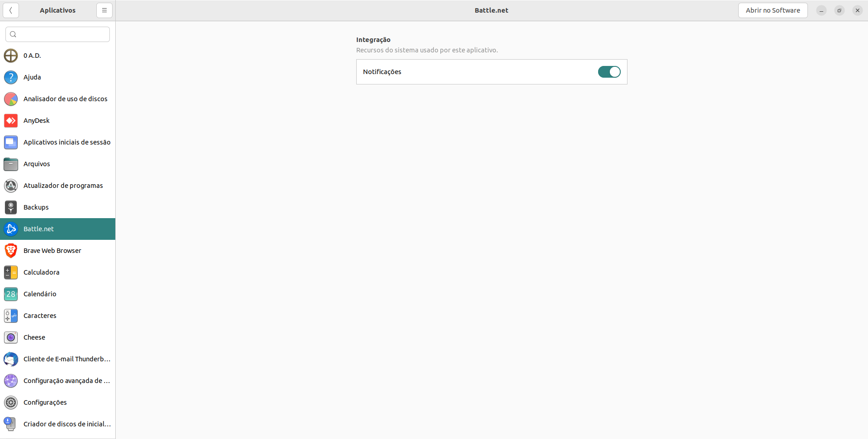
Task: Open the hamburger menu in sidebar header
Action: [x=104, y=10]
